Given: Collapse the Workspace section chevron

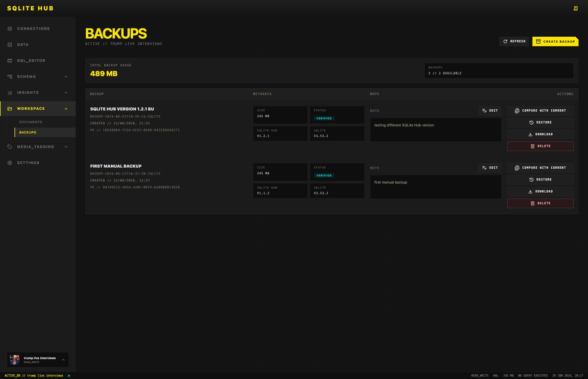Looking at the screenshot, I should click(66, 108).
